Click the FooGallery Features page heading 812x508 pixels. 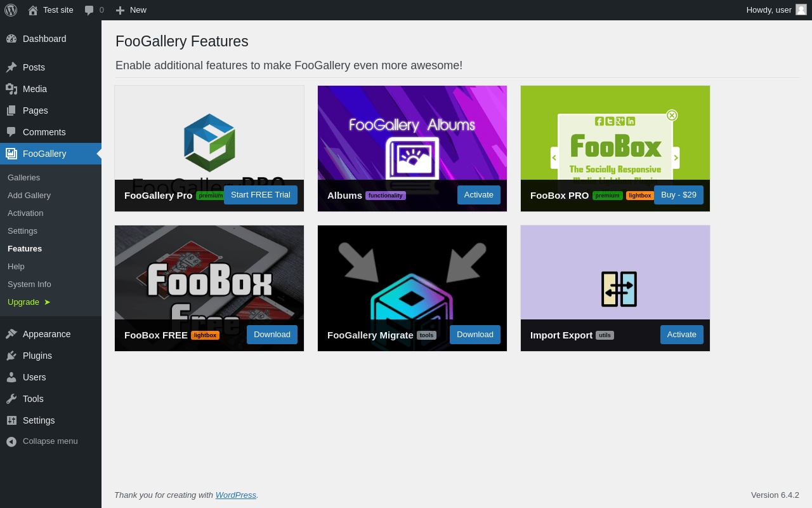coord(182,41)
